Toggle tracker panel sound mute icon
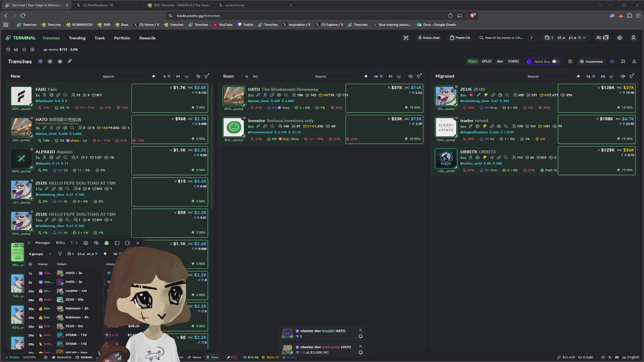Image resolution: width=644 pixels, height=362 pixels. 96,243
